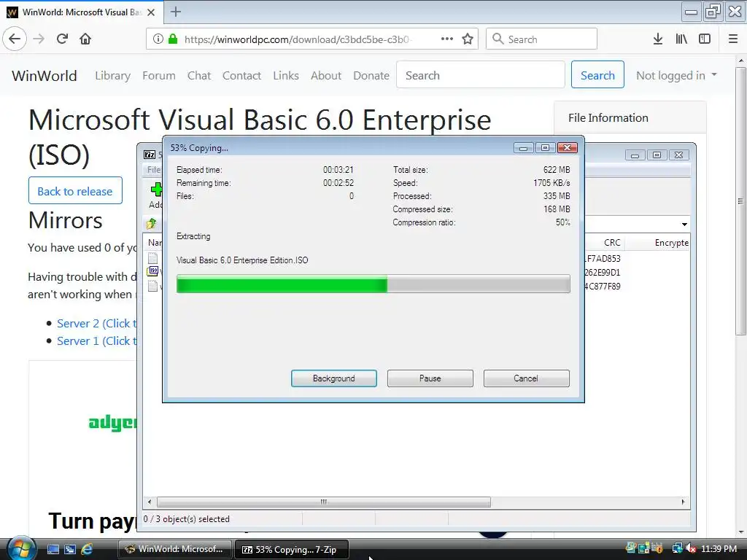Go back using Firefox back arrow
This screenshot has height=560, width=747.
15,39
